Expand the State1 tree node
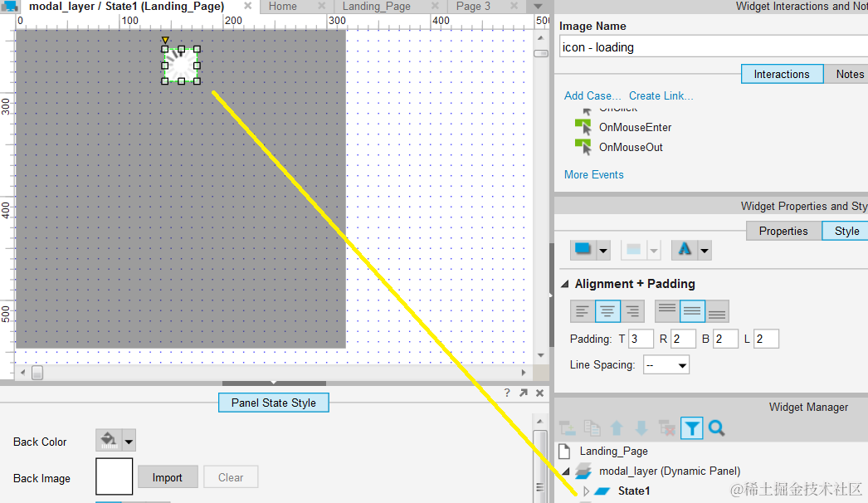This screenshot has width=868, height=503. 586,491
